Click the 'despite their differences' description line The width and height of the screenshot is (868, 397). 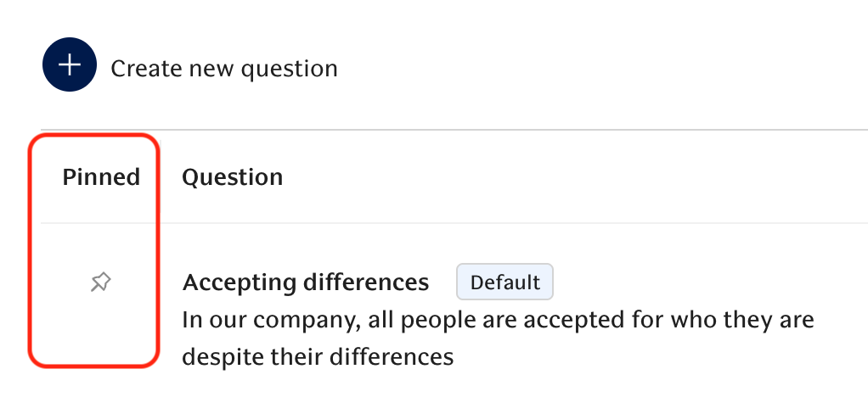pos(318,357)
